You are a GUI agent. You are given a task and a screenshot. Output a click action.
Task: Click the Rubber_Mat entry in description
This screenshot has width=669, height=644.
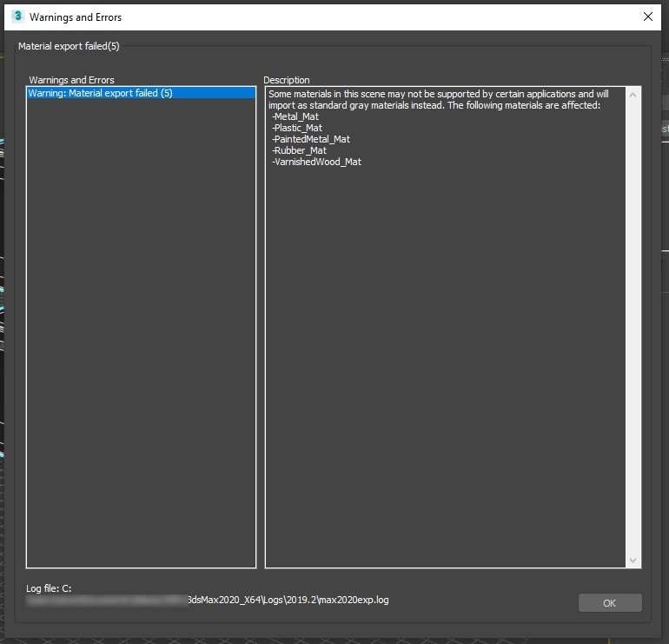[299, 150]
